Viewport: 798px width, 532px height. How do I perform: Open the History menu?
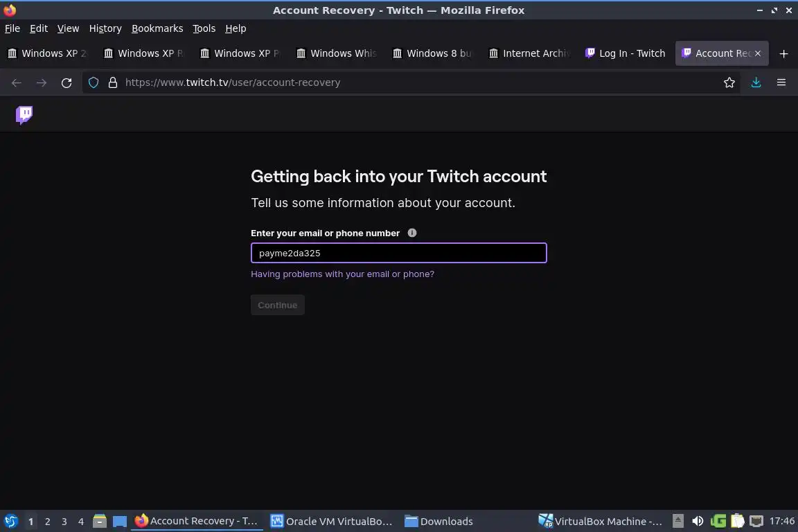[105, 28]
